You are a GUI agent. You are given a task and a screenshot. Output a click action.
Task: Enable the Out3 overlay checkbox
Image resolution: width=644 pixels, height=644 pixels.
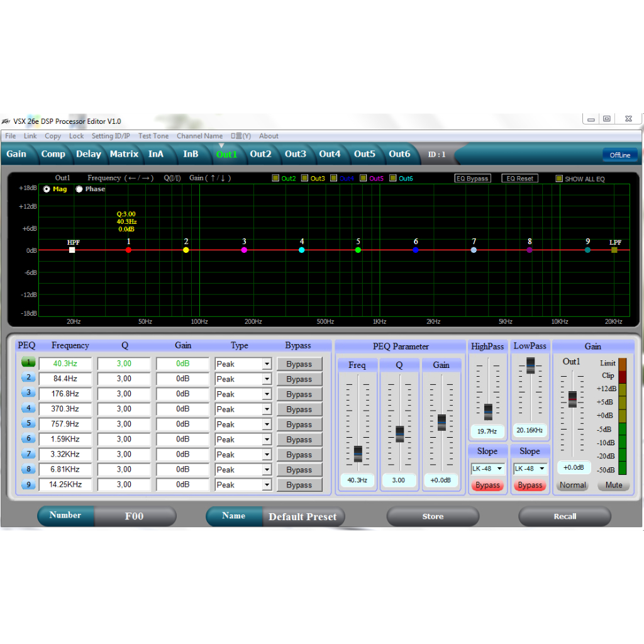[305, 178]
